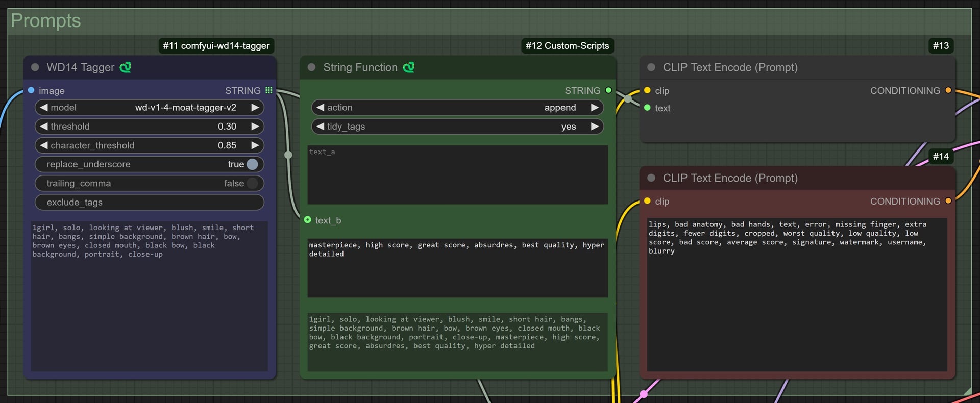Select previous model with left arrow
The width and height of the screenshot is (980, 403).
[x=44, y=108]
